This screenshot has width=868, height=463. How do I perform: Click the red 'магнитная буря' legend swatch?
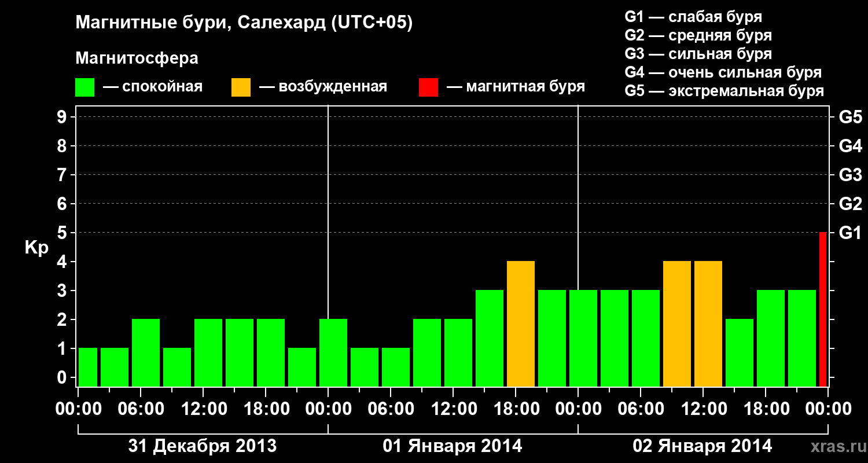429,87
